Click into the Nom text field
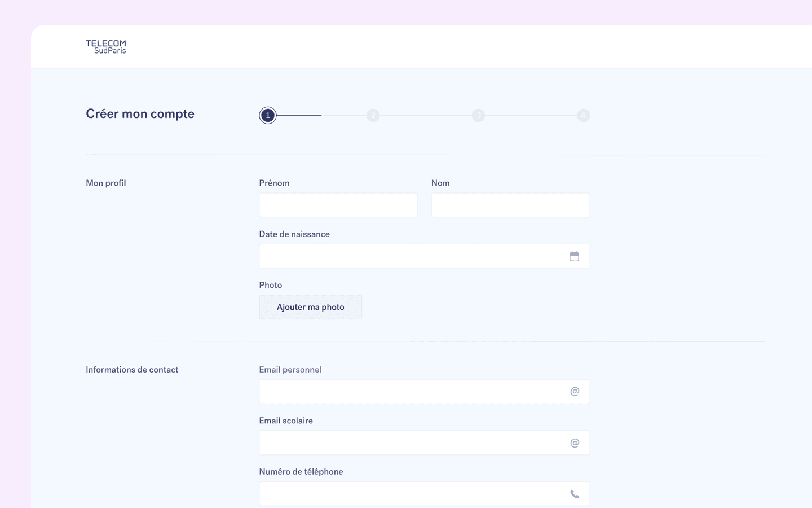Screen dimensions: 812x508 pyautogui.click(x=510, y=205)
